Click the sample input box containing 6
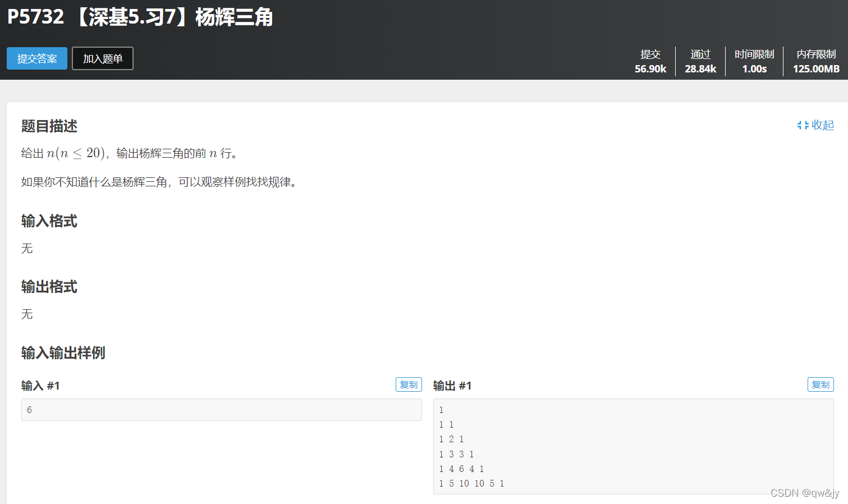848x504 pixels. (222, 410)
